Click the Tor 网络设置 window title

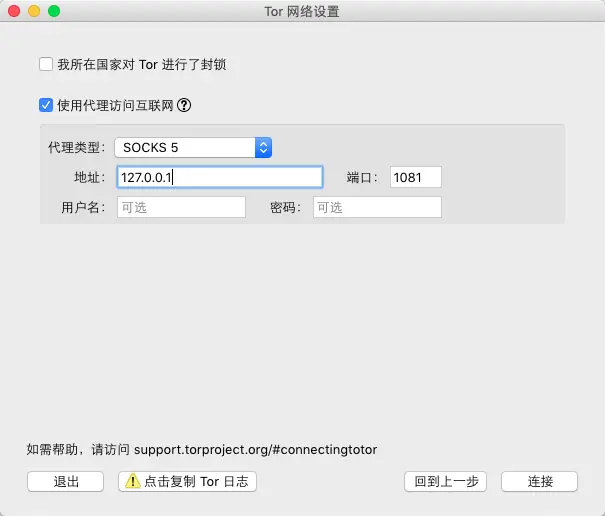(x=302, y=12)
